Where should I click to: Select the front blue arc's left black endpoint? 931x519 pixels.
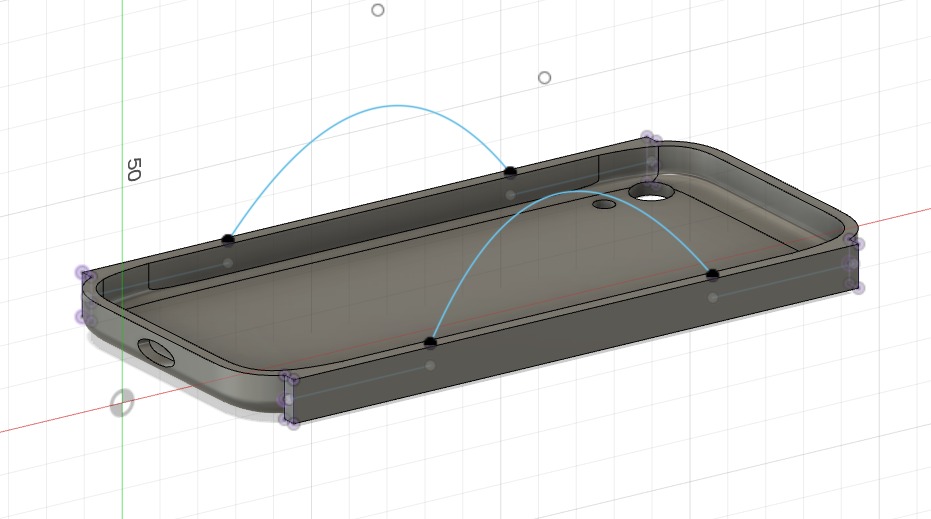[430, 343]
